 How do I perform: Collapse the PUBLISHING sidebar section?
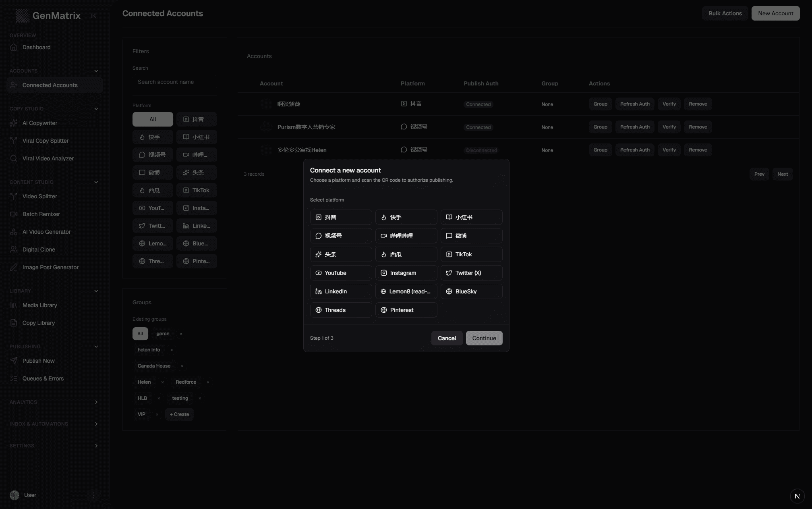point(96,347)
